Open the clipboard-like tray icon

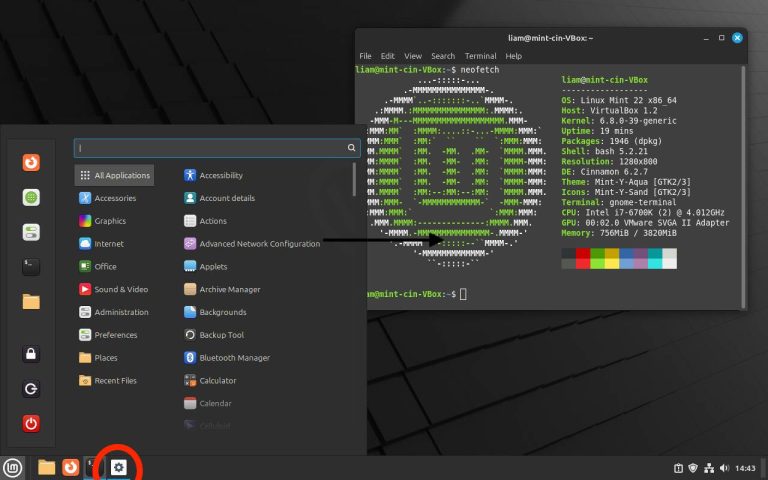pos(678,468)
